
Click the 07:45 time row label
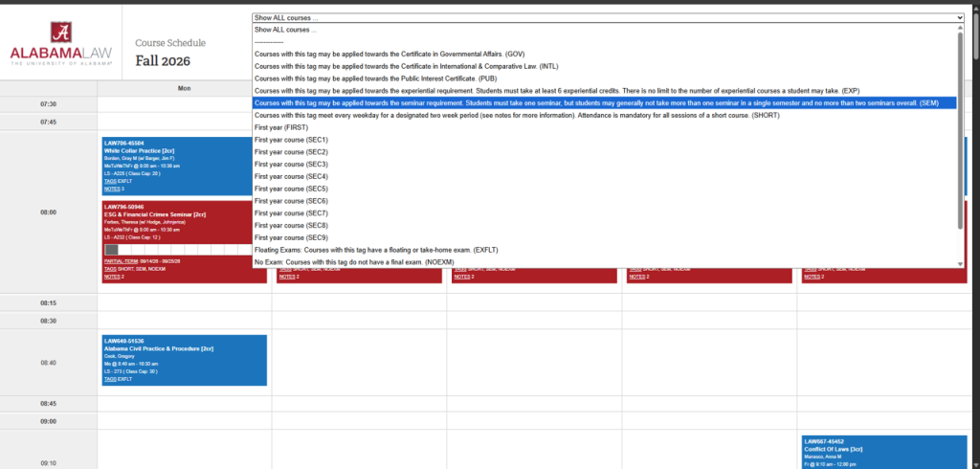(x=48, y=123)
